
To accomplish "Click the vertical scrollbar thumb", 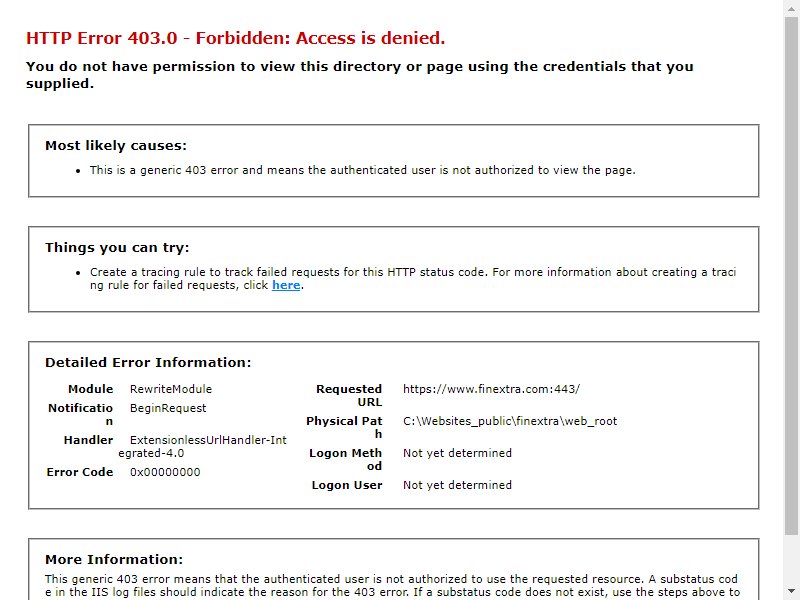I will coord(792,276).
